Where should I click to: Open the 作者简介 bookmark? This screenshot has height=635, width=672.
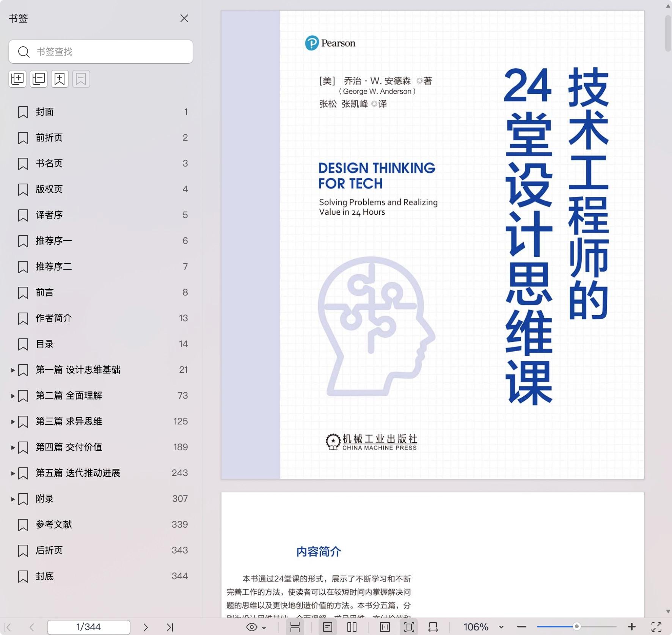pyautogui.click(x=53, y=318)
